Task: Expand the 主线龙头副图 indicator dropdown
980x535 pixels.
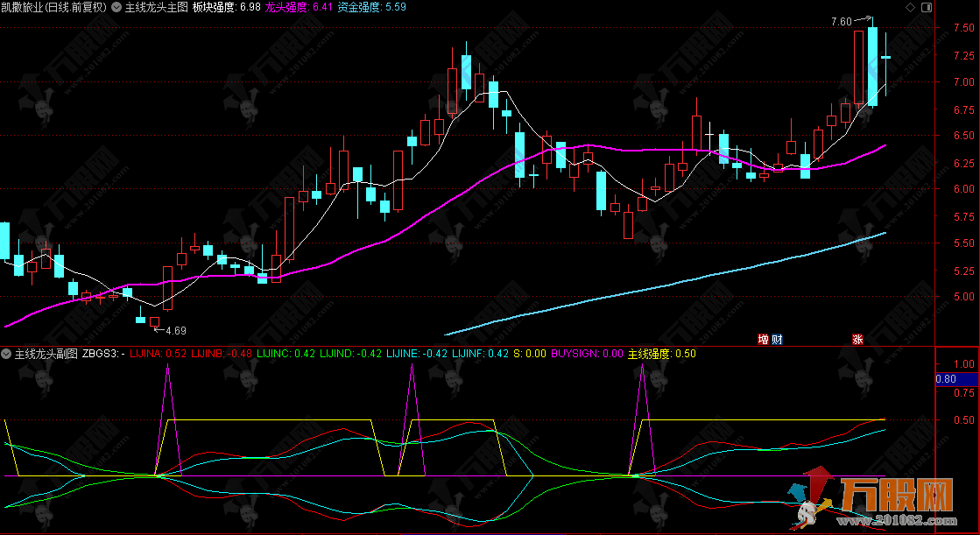Action: (8, 354)
